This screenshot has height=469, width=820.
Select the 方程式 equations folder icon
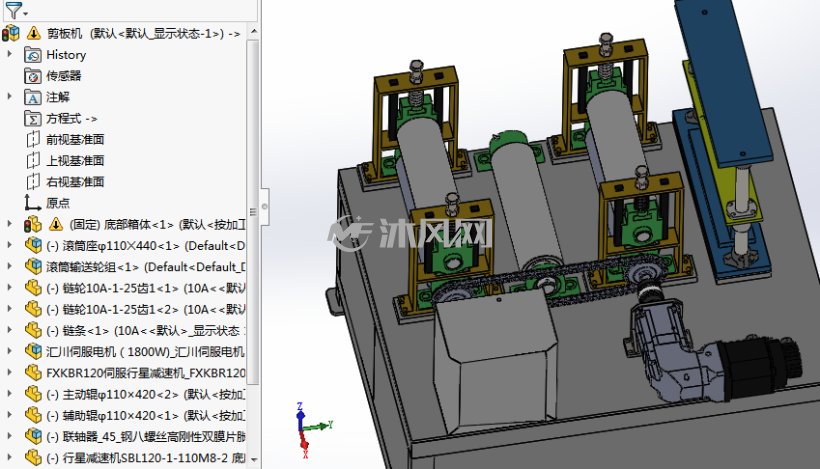click(32, 119)
